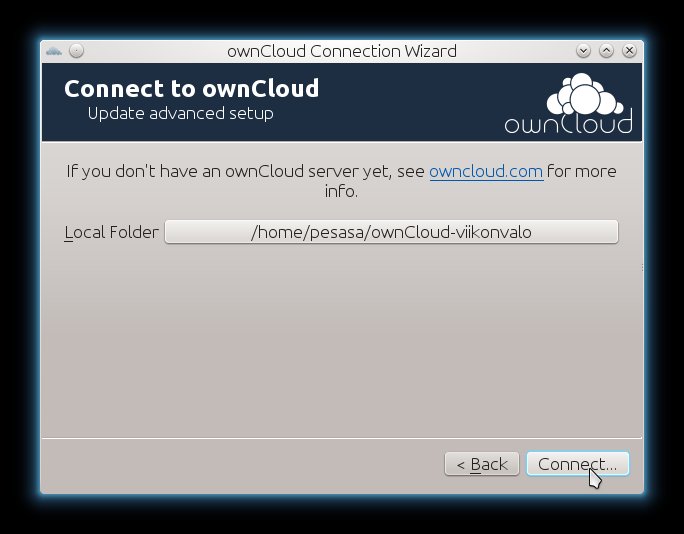Click the resize grip dots on the right edge
Viewport: 684px width, 534px height.
[643, 267]
